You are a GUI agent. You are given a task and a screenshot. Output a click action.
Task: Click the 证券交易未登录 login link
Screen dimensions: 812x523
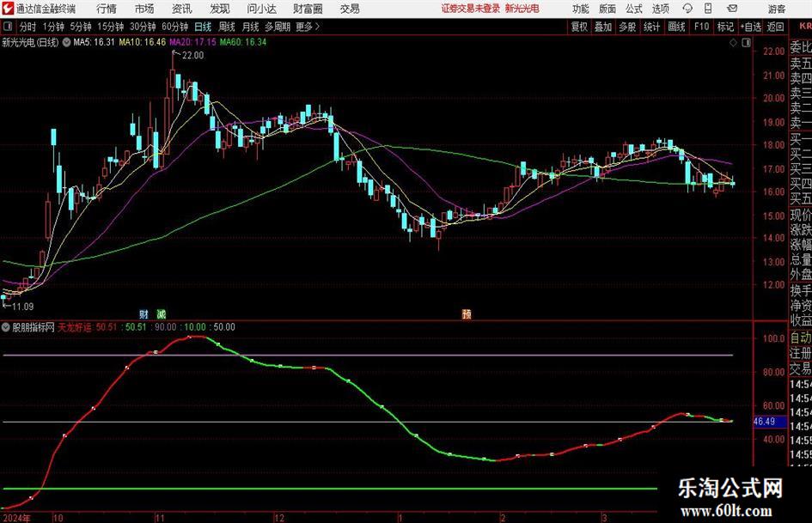[x=471, y=9]
